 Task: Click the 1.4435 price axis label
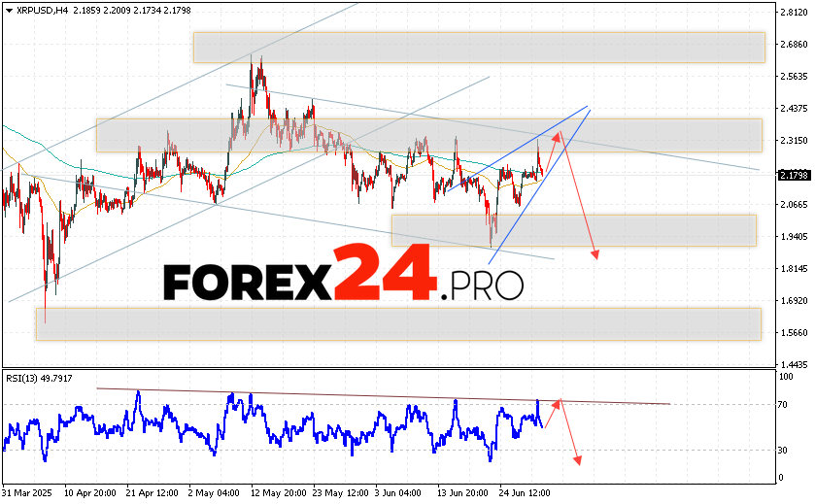coord(794,364)
